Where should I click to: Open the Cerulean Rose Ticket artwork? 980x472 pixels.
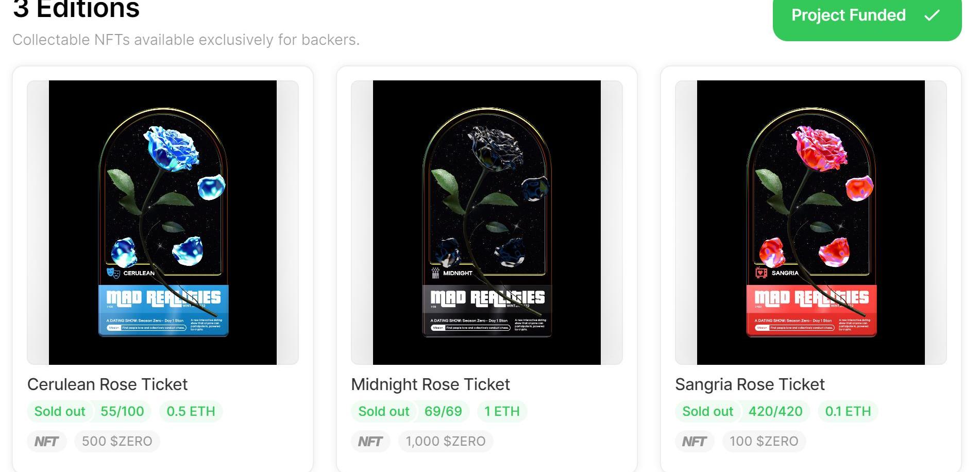(x=163, y=222)
